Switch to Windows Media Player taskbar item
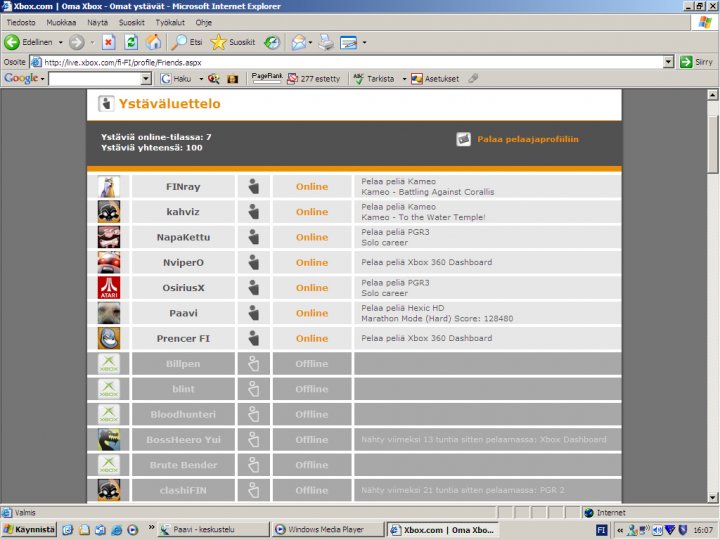Viewport: 720px width, 540px height. tap(328, 529)
